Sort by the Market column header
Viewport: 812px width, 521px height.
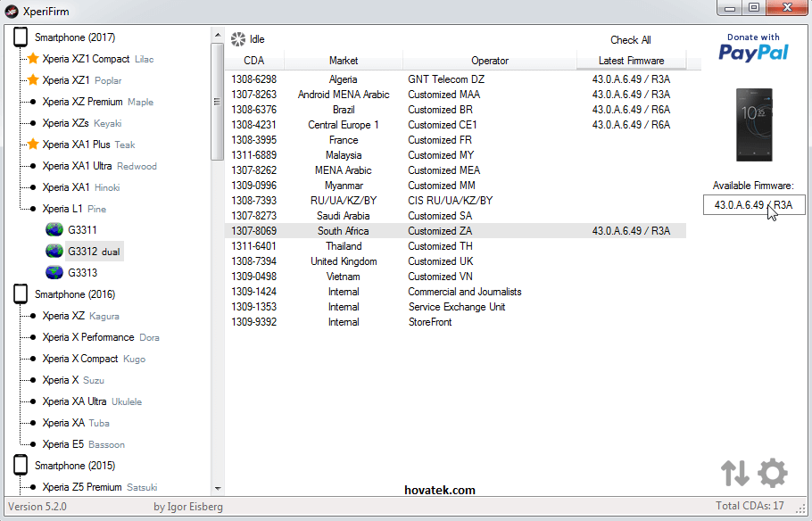(x=344, y=61)
